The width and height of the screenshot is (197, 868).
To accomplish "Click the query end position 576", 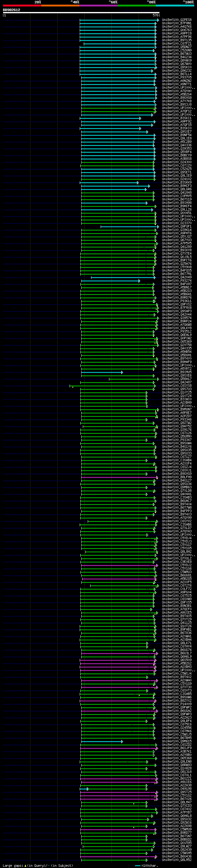I will pos(155,15).
